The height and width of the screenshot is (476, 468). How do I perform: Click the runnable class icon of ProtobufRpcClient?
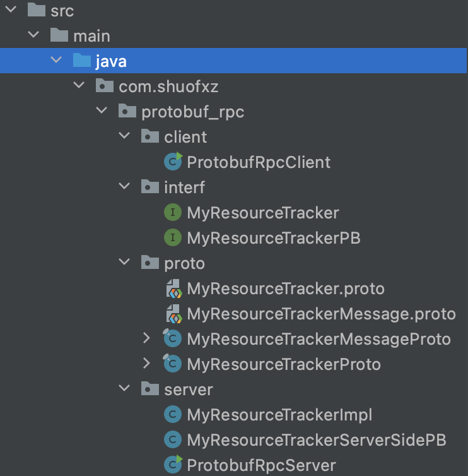pyautogui.click(x=173, y=161)
